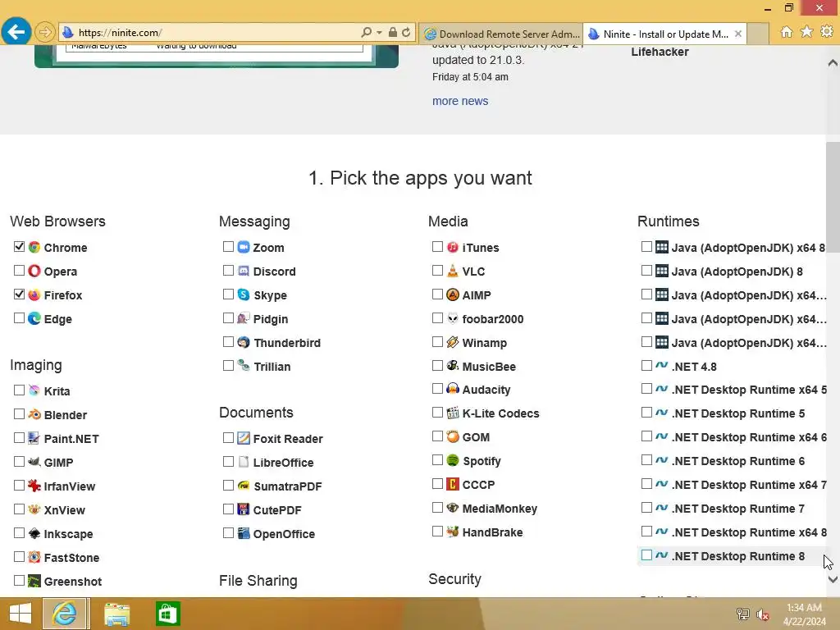Click the Spotify icon
Screen dimensions: 840x630
pos(453,460)
